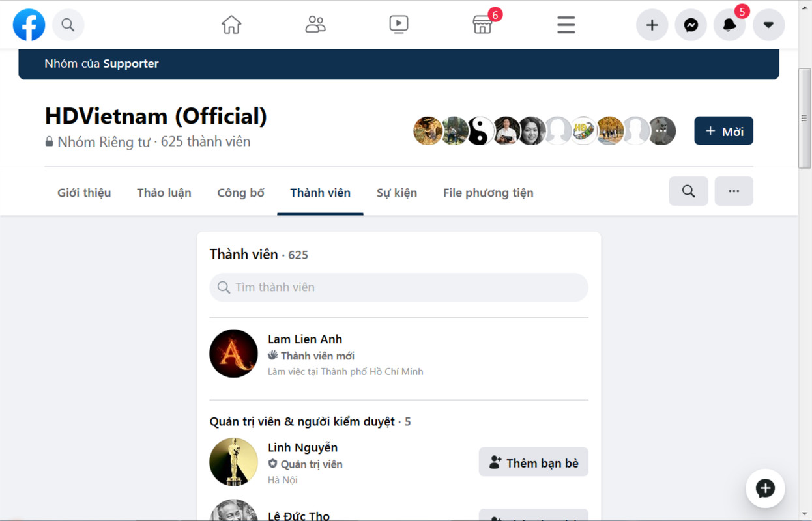Click the group search magnifier button
This screenshot has width=812, height=521.
(689, 191)
